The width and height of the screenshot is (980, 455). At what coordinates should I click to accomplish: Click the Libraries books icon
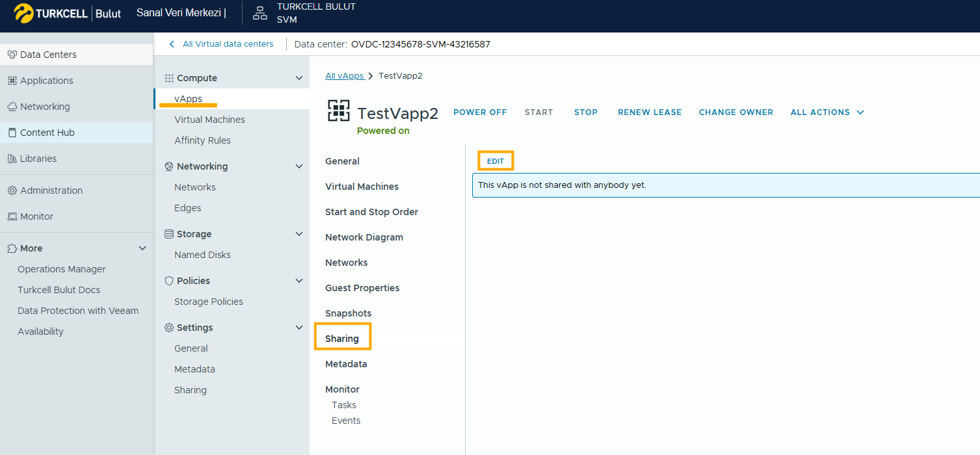12,159
